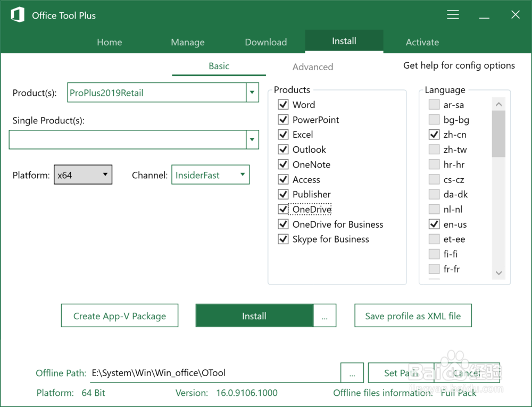Uncheck the Publisher checkbox
The image size is (532, 407).
(283, 194)
